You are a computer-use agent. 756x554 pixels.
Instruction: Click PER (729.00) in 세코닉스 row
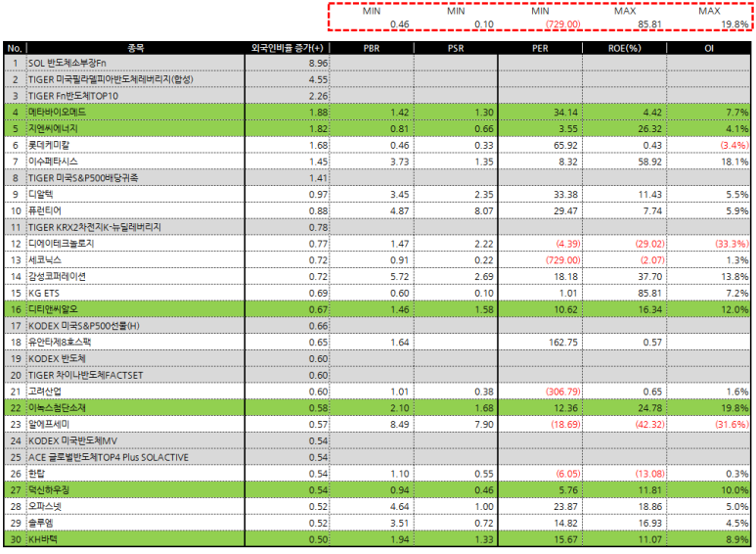pos(563,260)
